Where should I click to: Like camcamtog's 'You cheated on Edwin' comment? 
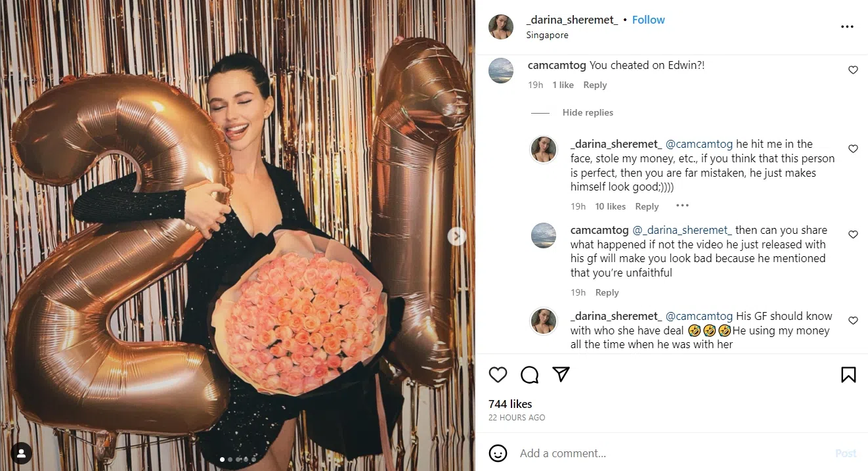[x=853, y=70]
